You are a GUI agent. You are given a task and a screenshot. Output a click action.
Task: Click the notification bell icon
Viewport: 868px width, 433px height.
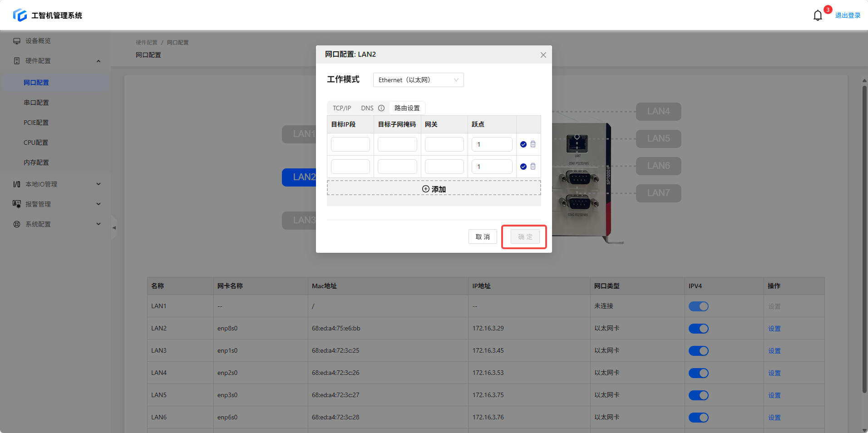click(817, 15)
